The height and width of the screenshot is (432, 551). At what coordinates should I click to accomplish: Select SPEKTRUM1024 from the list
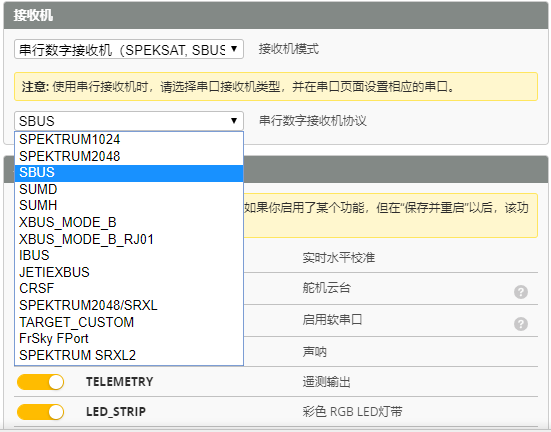pyautogui.click(x=129, y=140)
